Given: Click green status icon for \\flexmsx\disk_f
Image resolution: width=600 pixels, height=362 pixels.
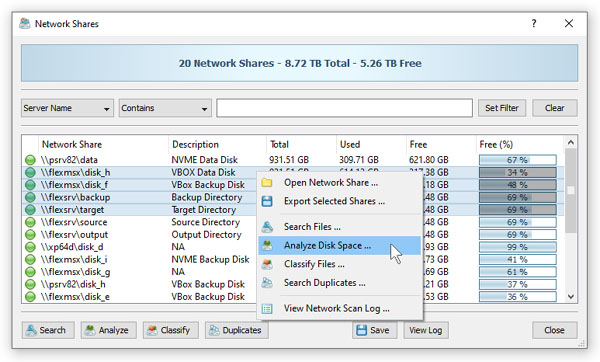Looking at the screenshot, I should click(30, 185).
